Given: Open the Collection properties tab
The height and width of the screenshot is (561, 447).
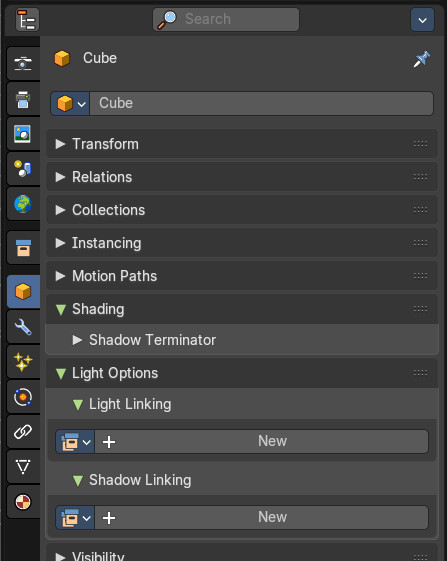Looking at the screenshot, I should coord(23,248).
